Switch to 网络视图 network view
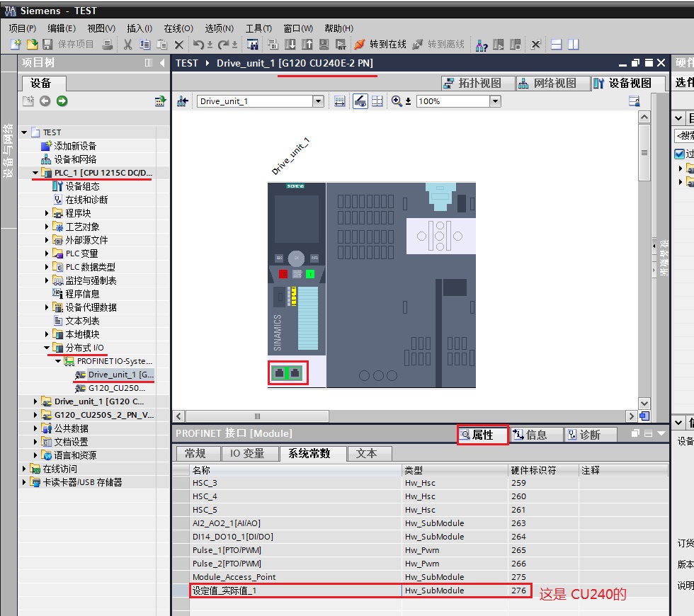The height and width of the screenshot is (616, 694). (553, 84)
